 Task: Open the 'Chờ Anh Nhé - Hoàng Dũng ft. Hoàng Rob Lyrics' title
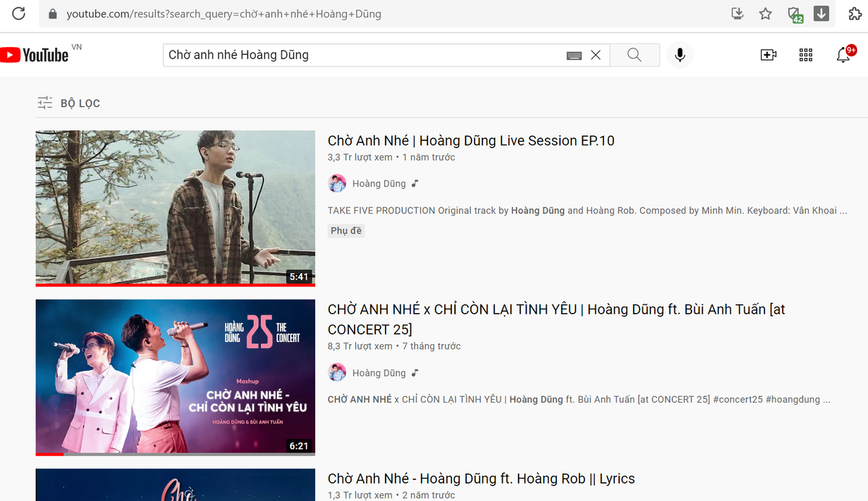click(481, 479)
